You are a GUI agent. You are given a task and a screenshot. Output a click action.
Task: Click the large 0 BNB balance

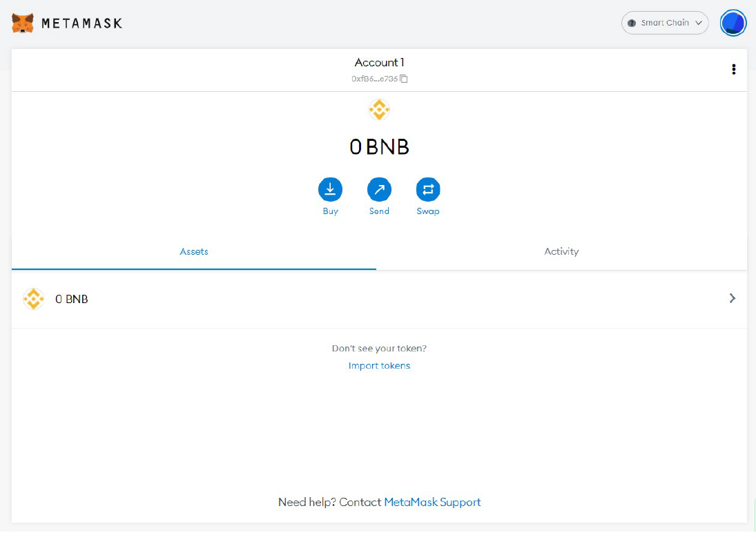click(x=380, y=147)
